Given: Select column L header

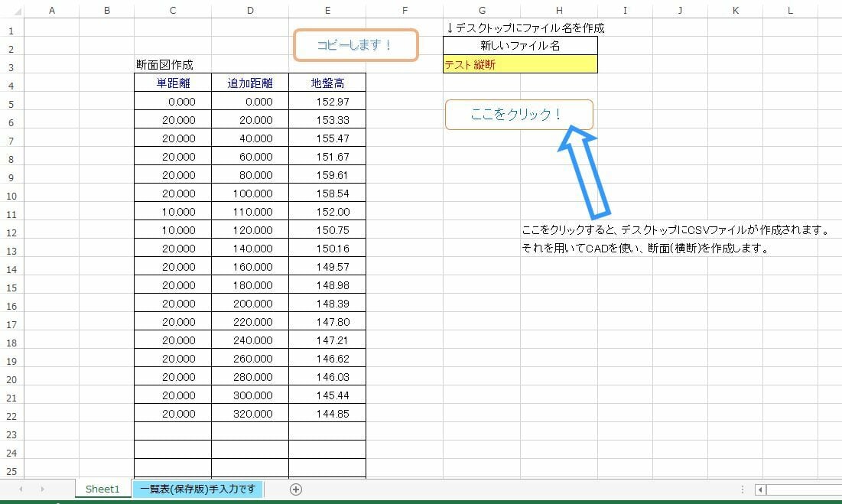Looking at the screenshot, I should [x=790, y=10].
